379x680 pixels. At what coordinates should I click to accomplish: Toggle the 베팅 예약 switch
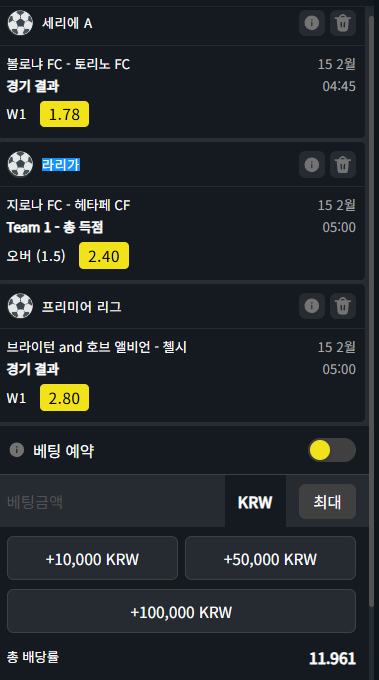click(x=332, y=450)
